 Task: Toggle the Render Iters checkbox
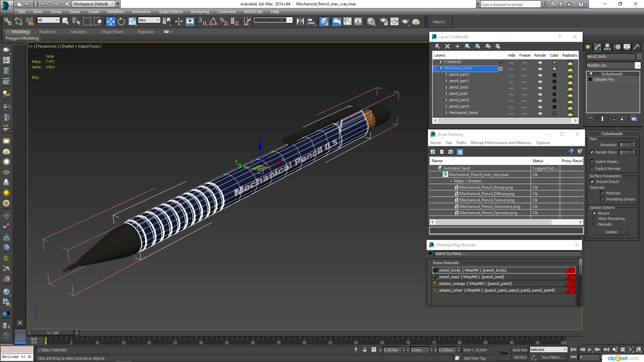[x=592, y=152]
